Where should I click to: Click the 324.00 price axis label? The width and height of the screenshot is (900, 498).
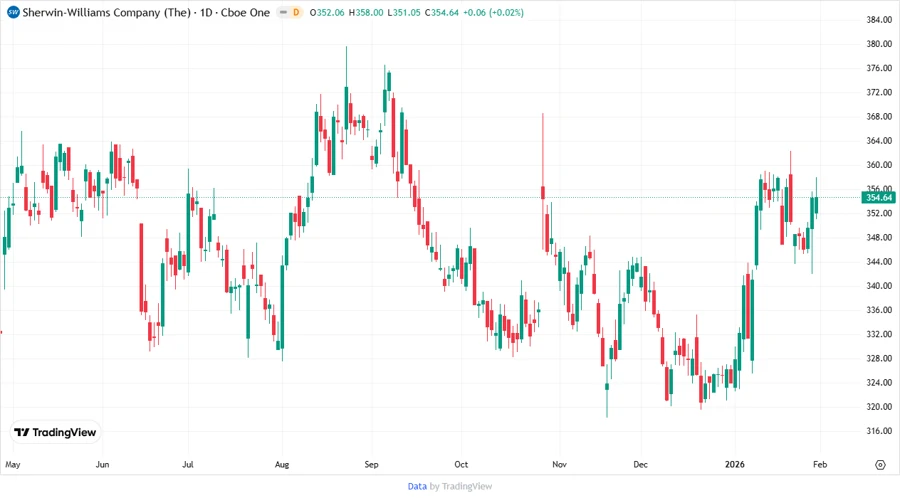879,382
